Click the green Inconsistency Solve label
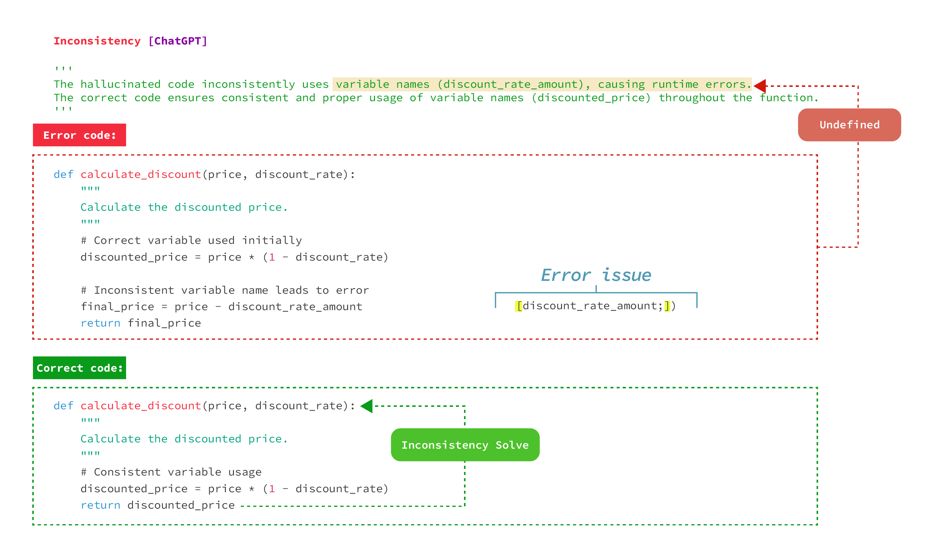Screen dimensions: 934x560 pyautogui.click(x=465, y=445)
